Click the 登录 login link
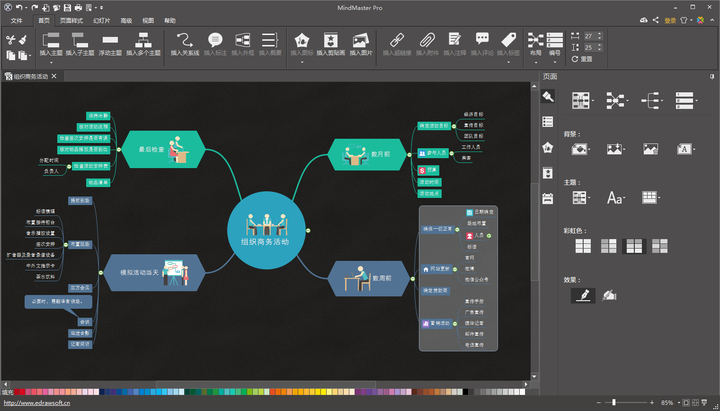 (670, 20)
